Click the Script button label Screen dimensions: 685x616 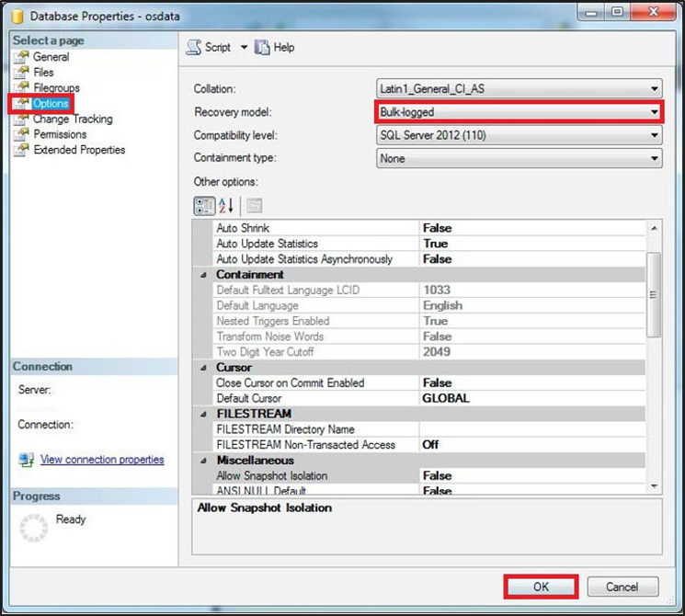click(x=218, y=47)
